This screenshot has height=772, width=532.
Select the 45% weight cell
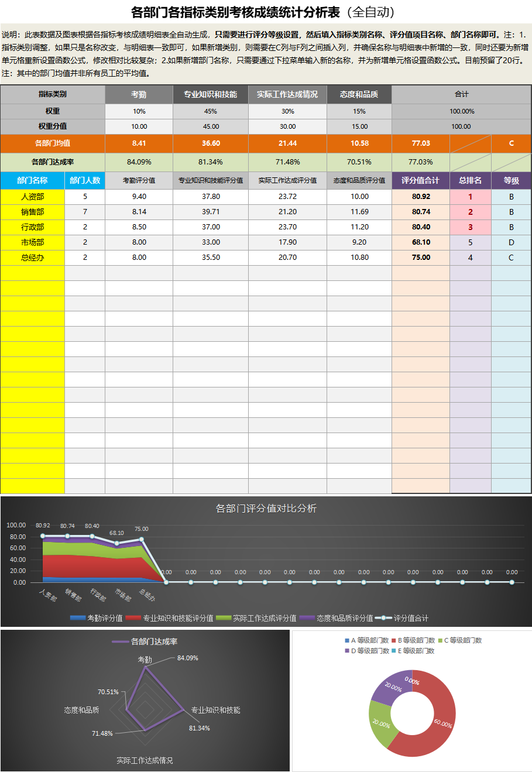(211, 111)
